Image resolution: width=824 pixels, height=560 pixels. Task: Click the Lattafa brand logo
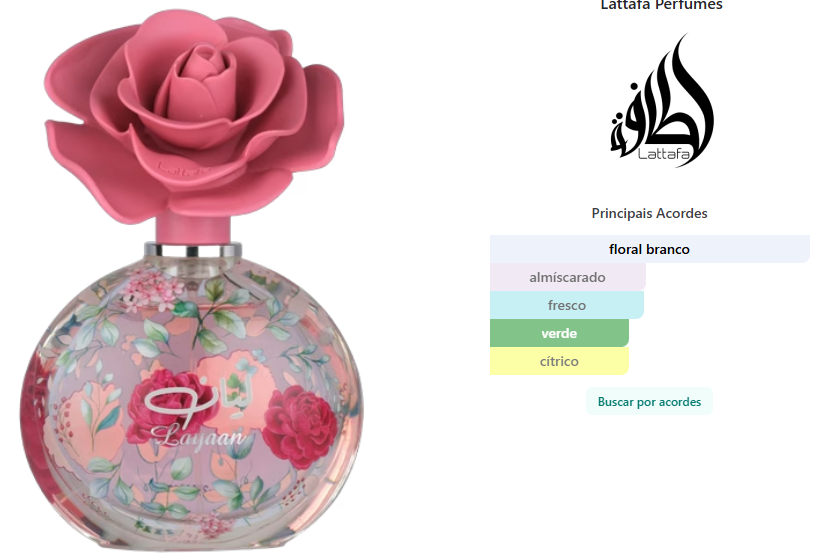662,100
